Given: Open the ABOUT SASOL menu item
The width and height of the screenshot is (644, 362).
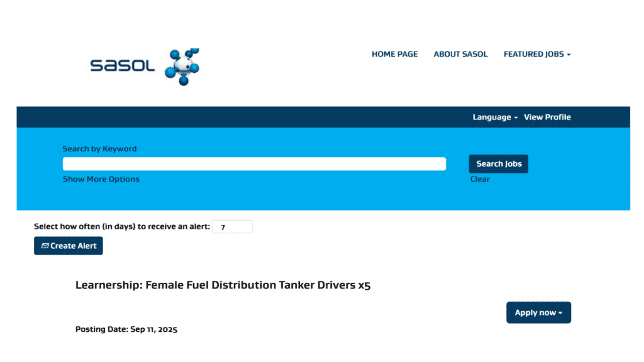Looking at the screenshot, I should [x=460, y=54].
